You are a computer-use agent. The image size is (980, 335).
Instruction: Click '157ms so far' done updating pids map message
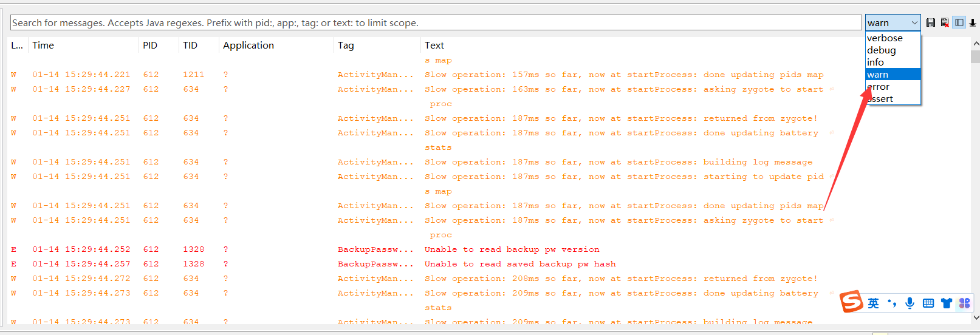(624, 75)
